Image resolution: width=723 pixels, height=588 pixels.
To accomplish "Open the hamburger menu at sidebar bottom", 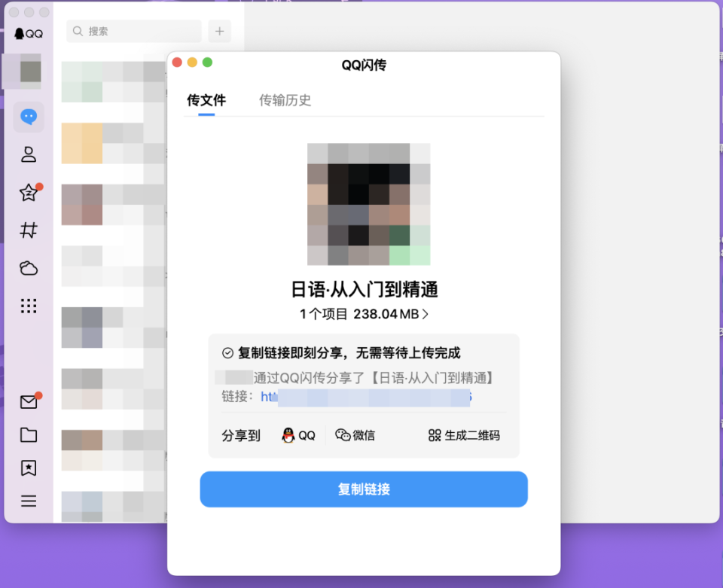I will (29, 501).
